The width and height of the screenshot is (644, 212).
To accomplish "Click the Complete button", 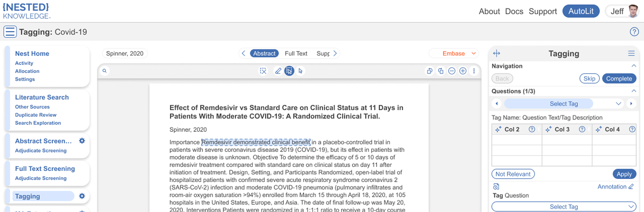I will [x=619, y=79].
